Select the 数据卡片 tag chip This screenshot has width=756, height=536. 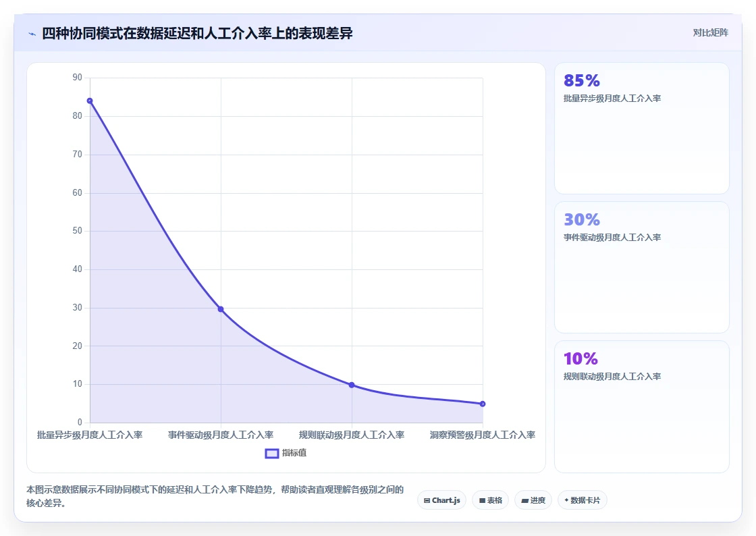(x=582, y=500)
